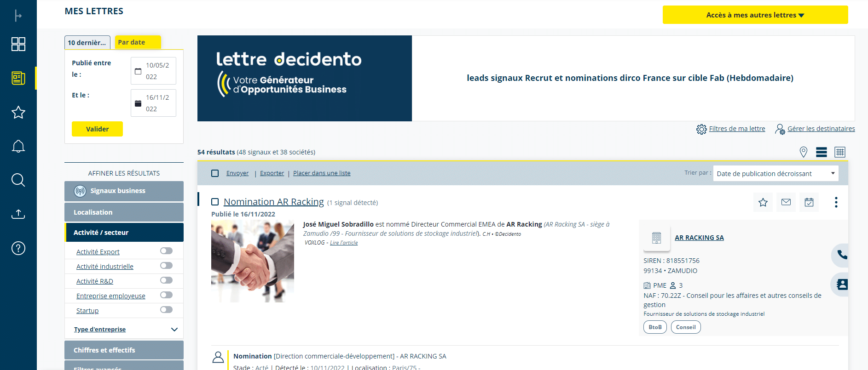Open the AR RACING SA company link
The height and width of the screenshot is (370, 868).
click(x=699, y=238)
